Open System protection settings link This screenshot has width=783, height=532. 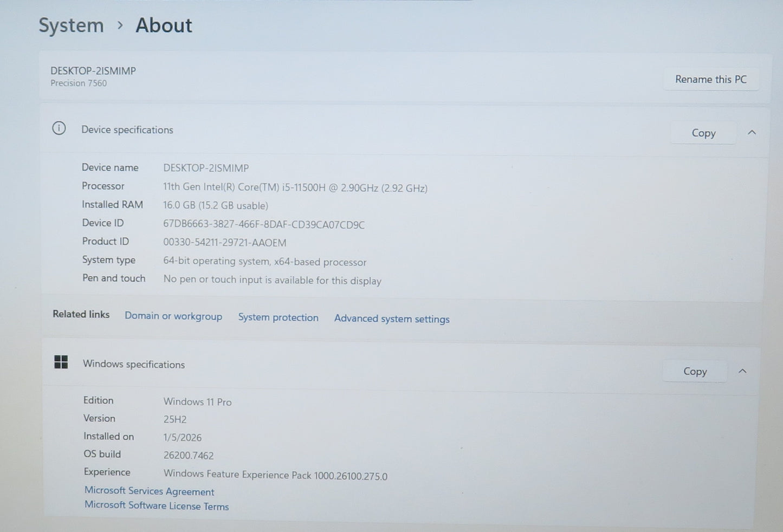click(x=278, y=317)
